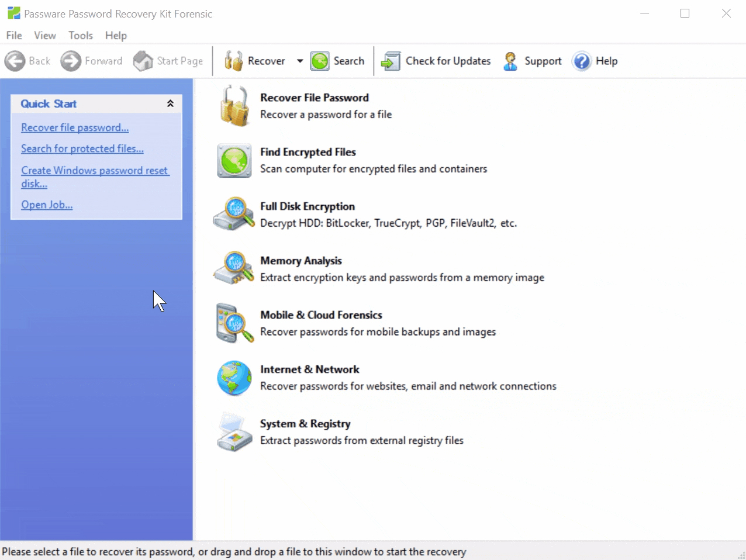Collapse the Quick Start panel chevron
The height and width of the screenshot is (560, 746).
[170, 103]
